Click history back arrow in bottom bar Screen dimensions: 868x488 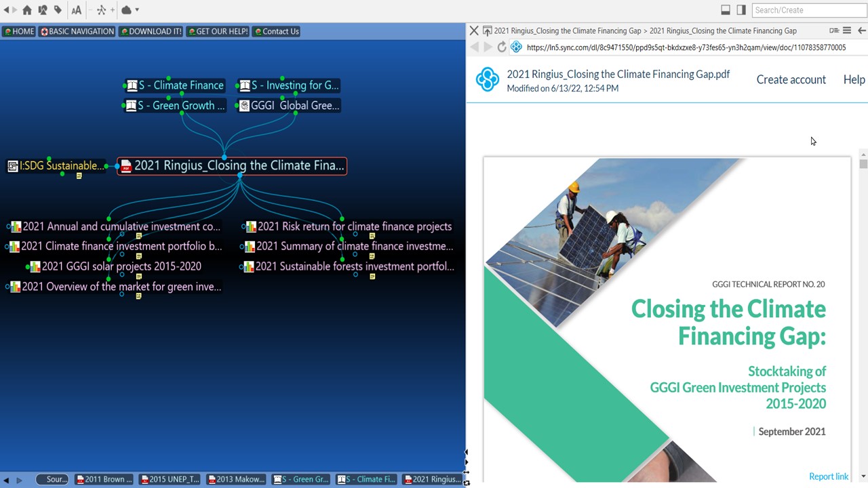point(6,480)
